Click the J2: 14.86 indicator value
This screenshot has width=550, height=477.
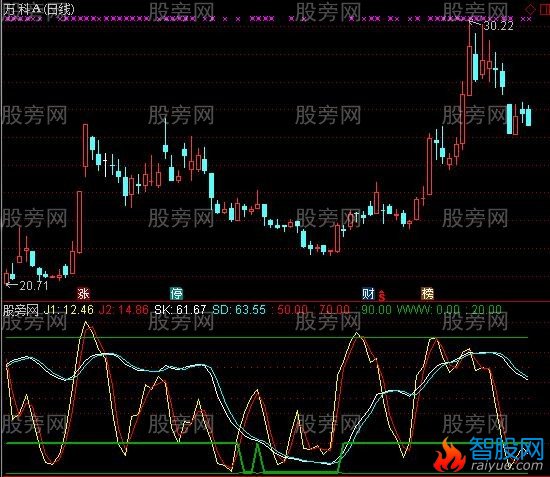tap(123, 310)
